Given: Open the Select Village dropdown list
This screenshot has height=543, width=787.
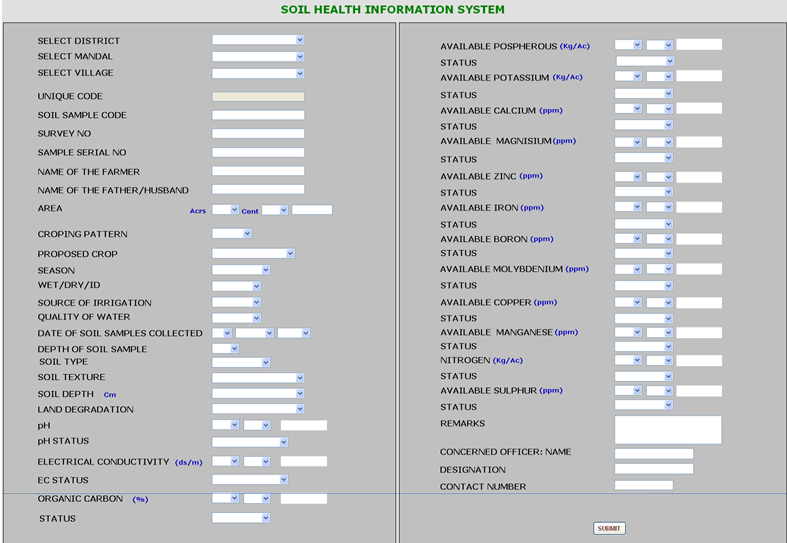Looking at the screenshot, I should 258,73.
